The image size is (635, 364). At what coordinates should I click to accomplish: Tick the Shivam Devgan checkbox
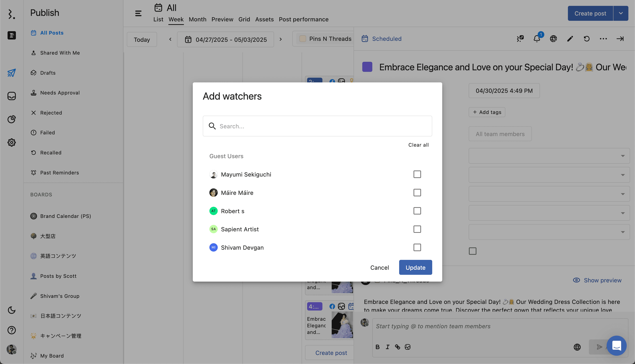[x=417, y=247]
